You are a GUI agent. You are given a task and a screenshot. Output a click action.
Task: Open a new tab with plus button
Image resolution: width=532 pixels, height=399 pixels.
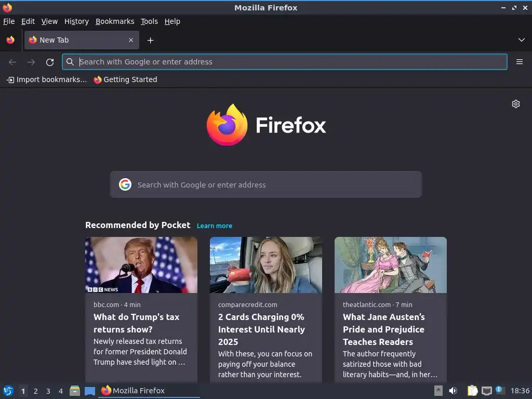click(x=150, y=41)
